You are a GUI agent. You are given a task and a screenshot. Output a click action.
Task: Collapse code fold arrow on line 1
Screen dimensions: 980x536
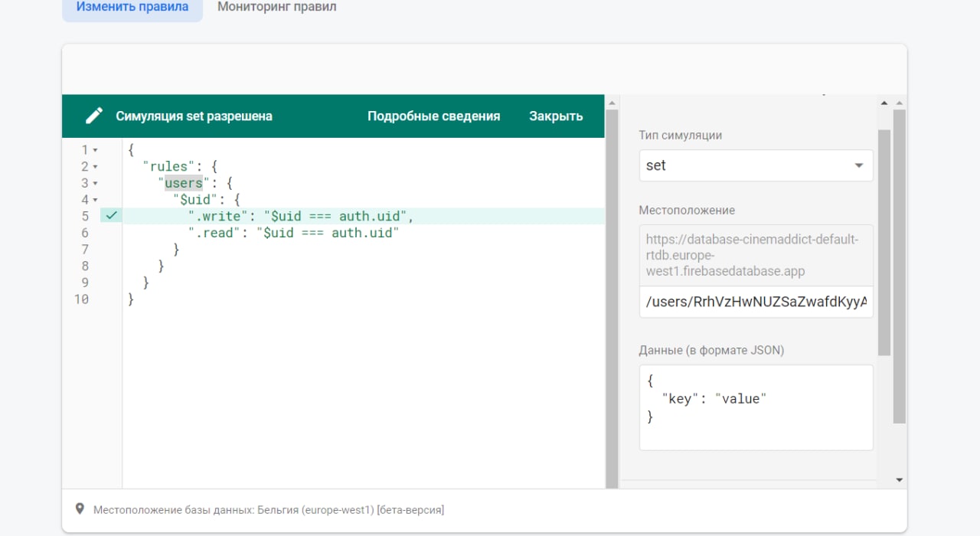coord(96,150)
